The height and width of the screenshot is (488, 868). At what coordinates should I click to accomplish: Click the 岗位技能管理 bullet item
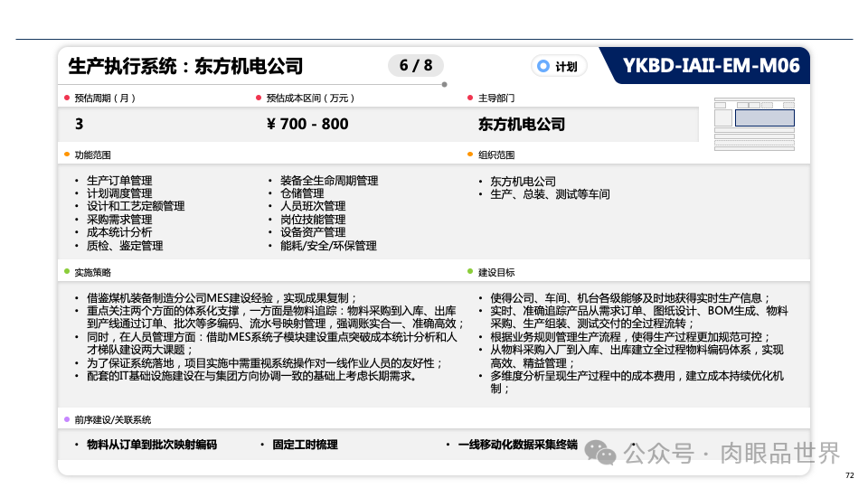(313, 220)
